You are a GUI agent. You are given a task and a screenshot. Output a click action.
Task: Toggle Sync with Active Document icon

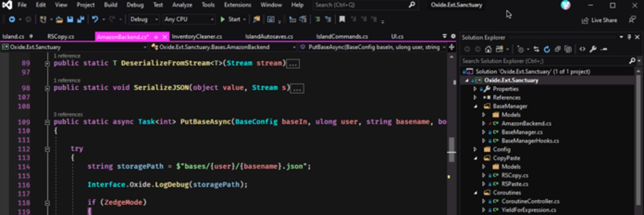coord(537,49)
